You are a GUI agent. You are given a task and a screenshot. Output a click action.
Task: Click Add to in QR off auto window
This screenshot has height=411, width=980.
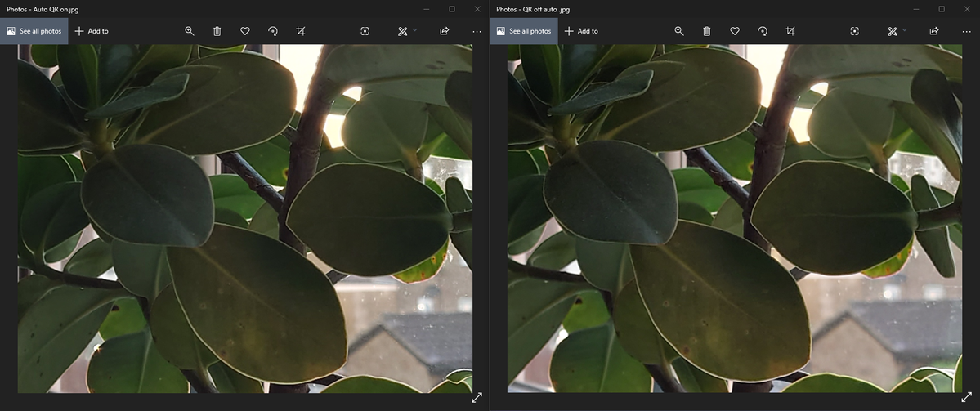point(581,31)
